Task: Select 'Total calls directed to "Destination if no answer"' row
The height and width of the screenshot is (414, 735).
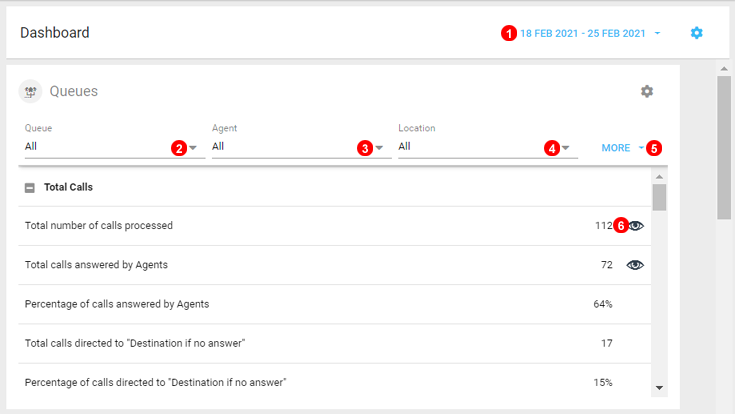Action: click(x=335, y=343)
